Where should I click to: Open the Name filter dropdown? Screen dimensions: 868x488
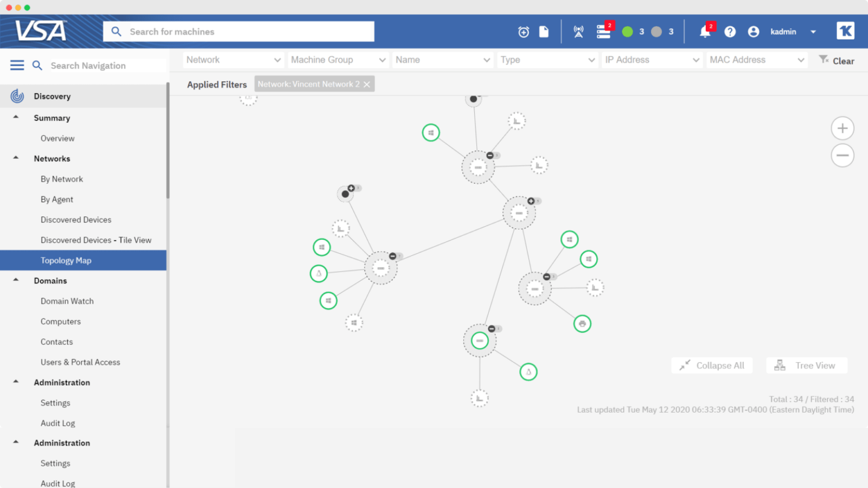[x=443, y=60]
